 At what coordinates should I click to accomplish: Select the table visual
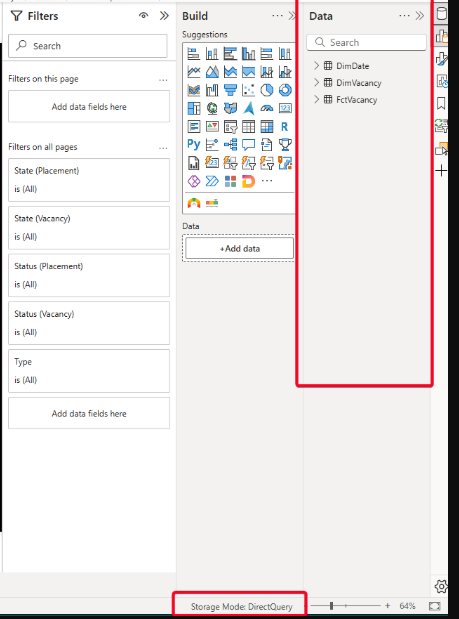coord(249,127)
